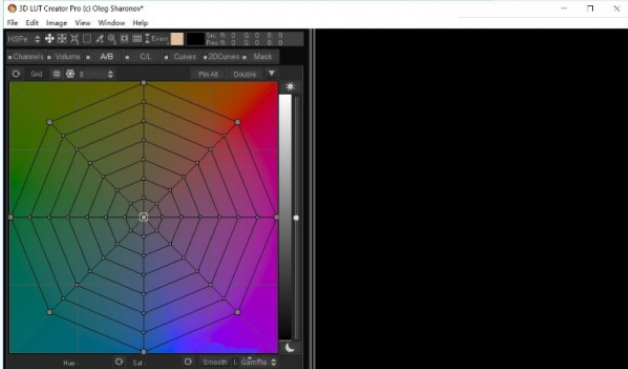
Task: Open the Image menu
Action: coord(56,23)
